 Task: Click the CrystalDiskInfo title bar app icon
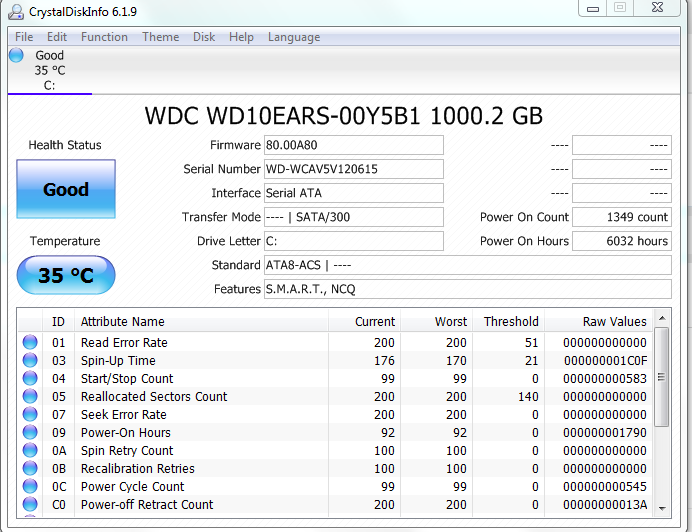[15, 12]
